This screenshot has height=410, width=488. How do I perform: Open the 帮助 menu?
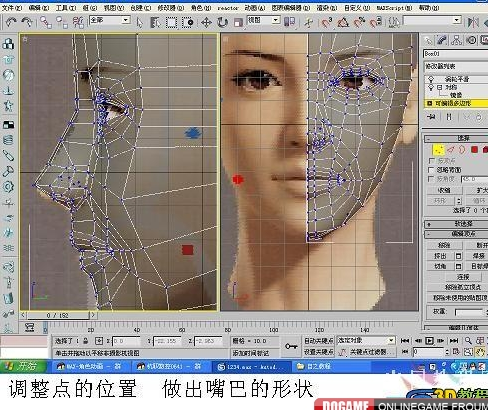429,8
